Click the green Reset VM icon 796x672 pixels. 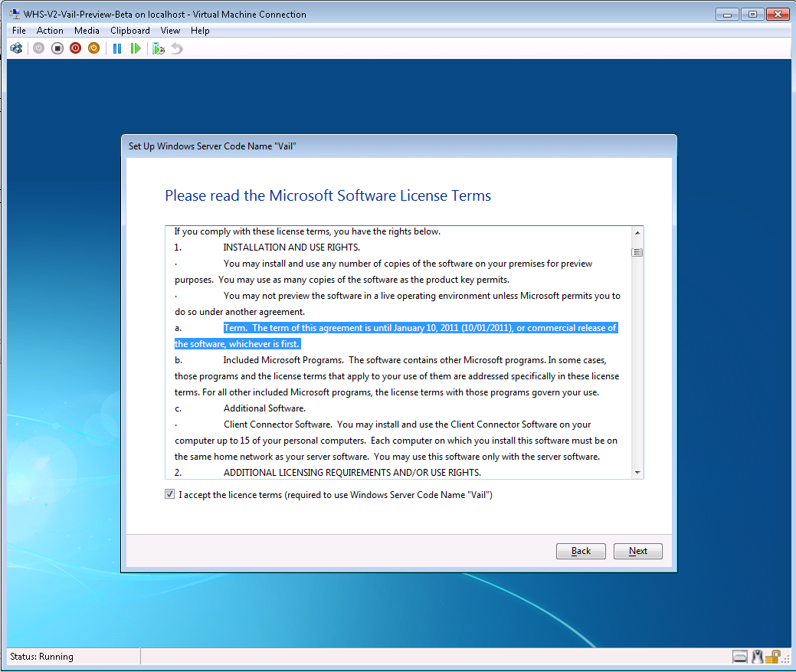pos(136,48)
